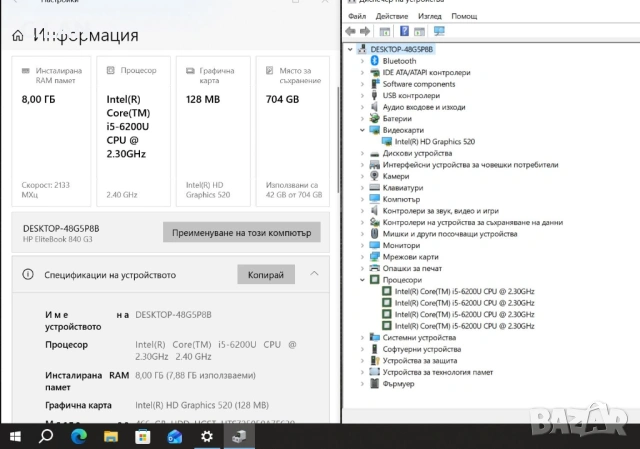Click 8,00 ГБ (7,88 ГБ използваеми) text
Image resolution: width=640 pixels, height=449 pixels.
click(x=196, y=375)
